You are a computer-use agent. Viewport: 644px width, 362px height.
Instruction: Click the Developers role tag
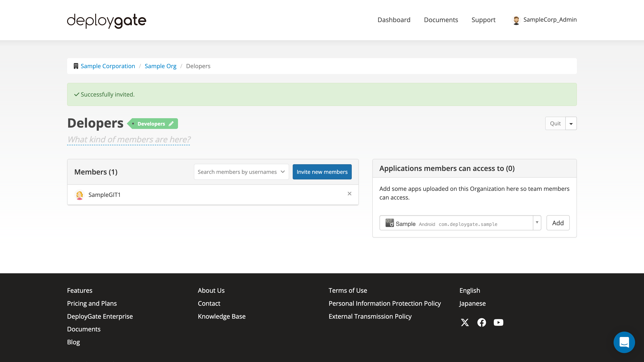click(x=153, y=124)
